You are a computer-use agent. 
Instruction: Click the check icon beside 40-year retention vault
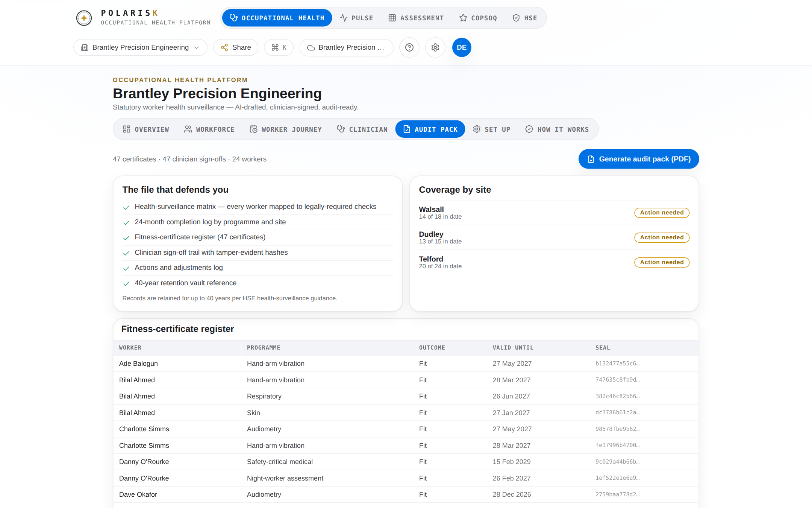pos(126,283)
